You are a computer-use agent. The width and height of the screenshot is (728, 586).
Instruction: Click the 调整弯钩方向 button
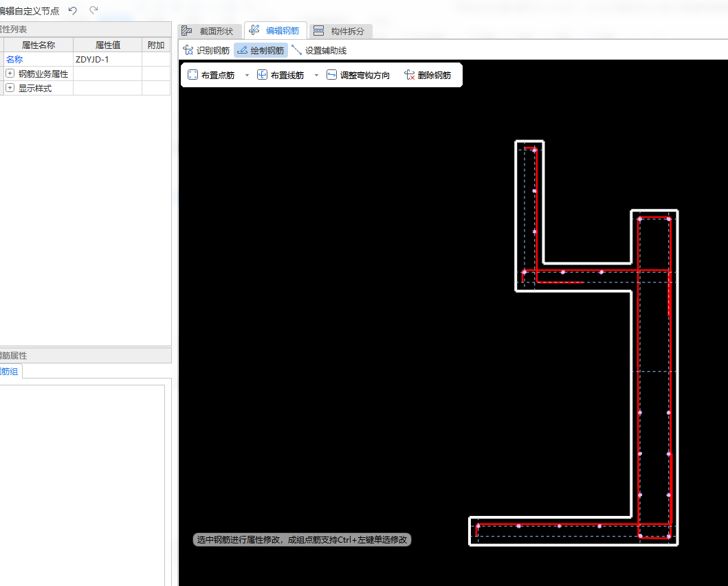[358, 75]
